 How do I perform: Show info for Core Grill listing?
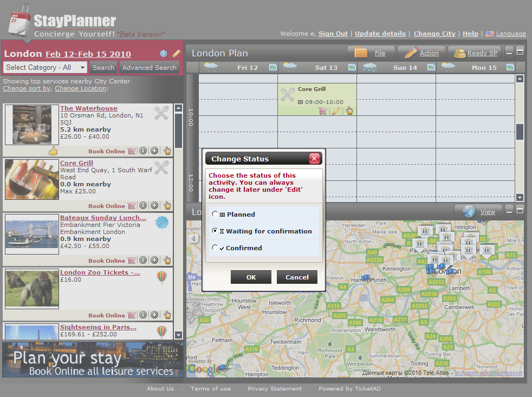(143, 205)
